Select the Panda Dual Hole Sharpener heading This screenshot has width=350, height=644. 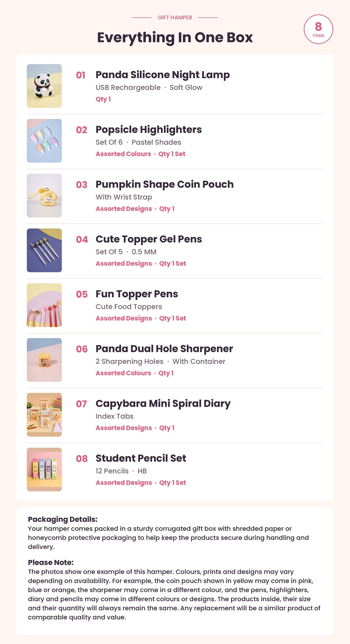[164, 349]
